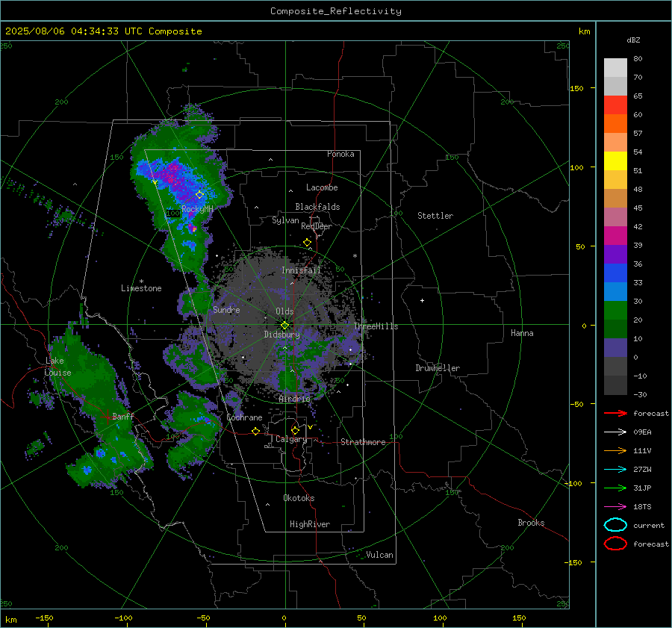Screen dimensions: 672x628
Task: Select the dark orange 57–60 dBZ swatch
Action: coord(615,124)
